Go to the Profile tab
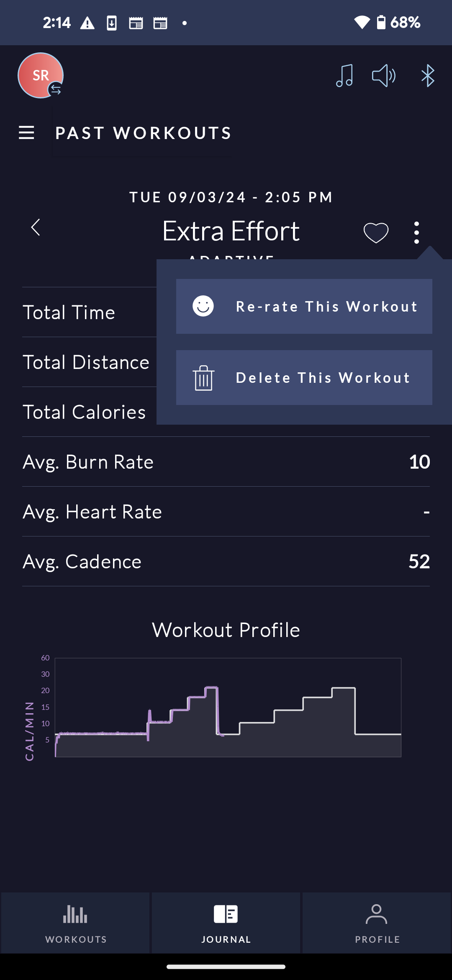This screenshot has height=980, width=452. click(377, 923)
